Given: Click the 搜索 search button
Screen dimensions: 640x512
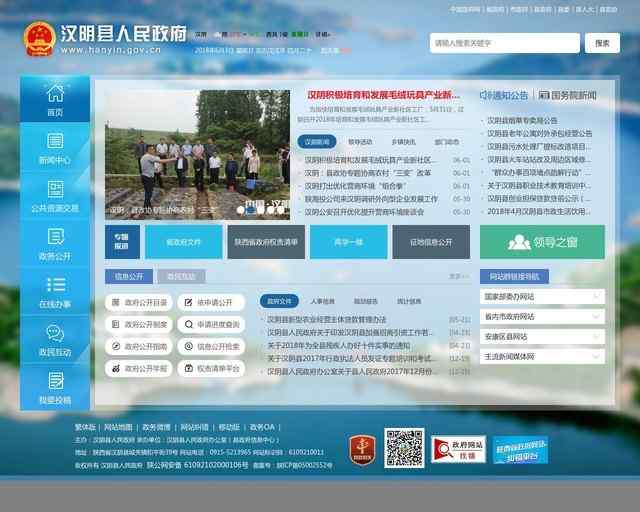Looking at the screenshot, I should (x=602, y=43).
